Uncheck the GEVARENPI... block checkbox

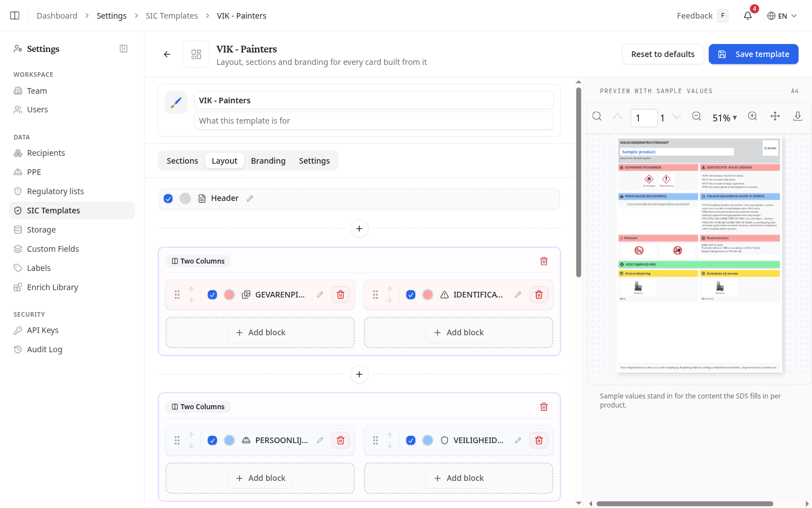tap(213, 295)
